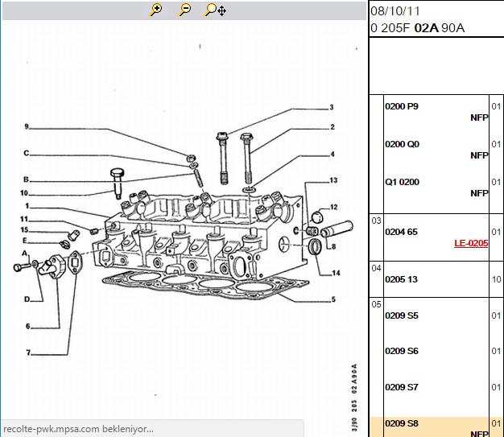The width and height of the screenshot is (504, 437).
Task: Select part number 0200 Q0
Action: click(x=402, y=144)
